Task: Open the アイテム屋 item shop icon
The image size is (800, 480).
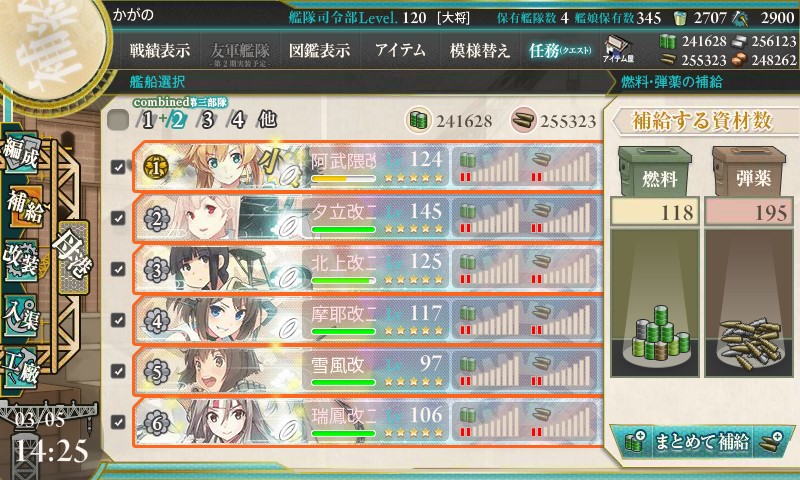Action: 618,49
